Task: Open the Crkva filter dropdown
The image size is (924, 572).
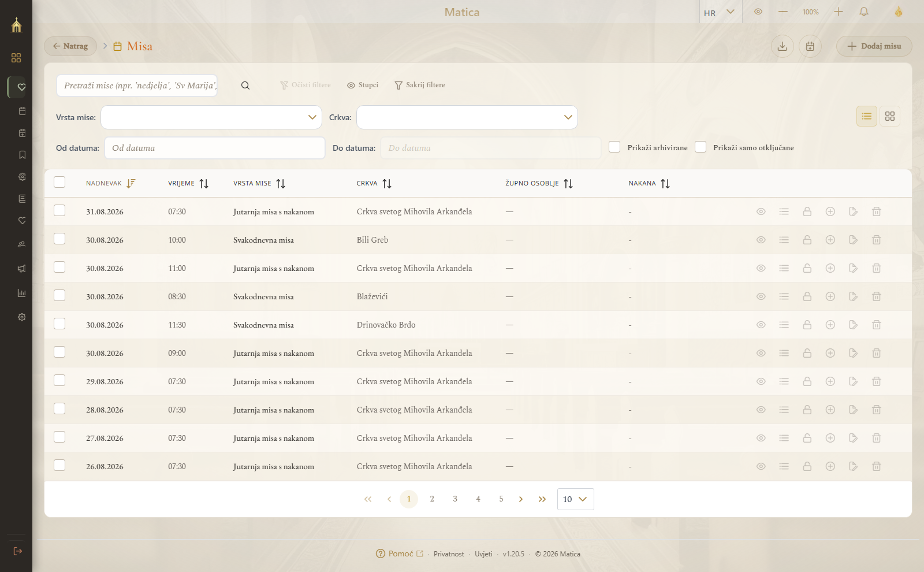Action: point(467,117)
